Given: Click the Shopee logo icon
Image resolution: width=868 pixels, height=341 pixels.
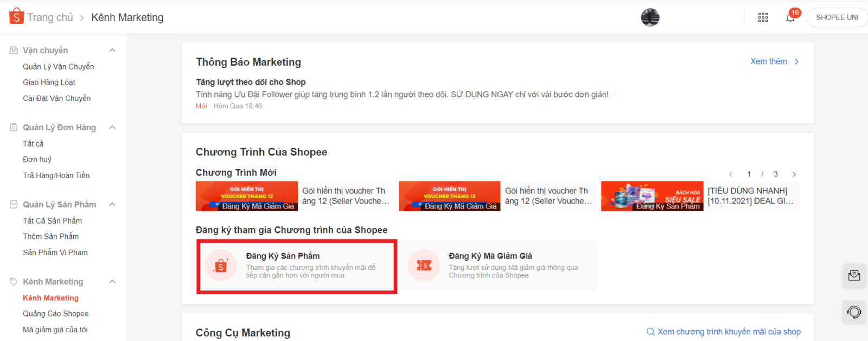Looking at the screenshot, I should (x=16, y=16).
